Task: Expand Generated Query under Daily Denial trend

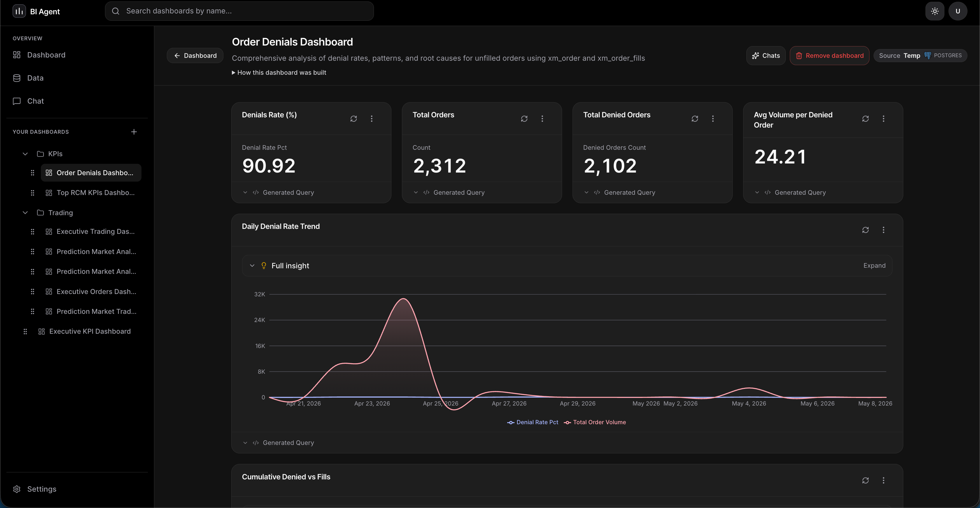Action: click(278, 443)
